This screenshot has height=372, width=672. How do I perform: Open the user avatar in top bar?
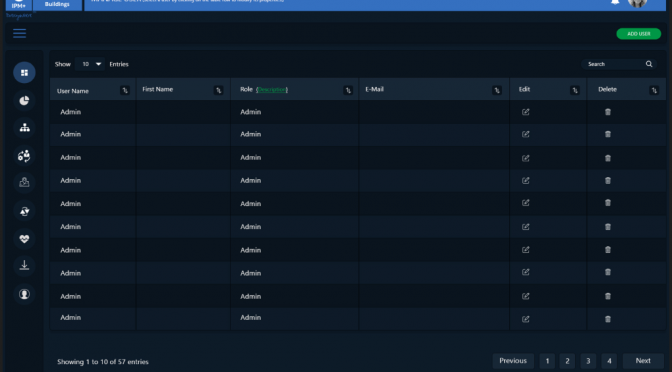coord(638,3)
